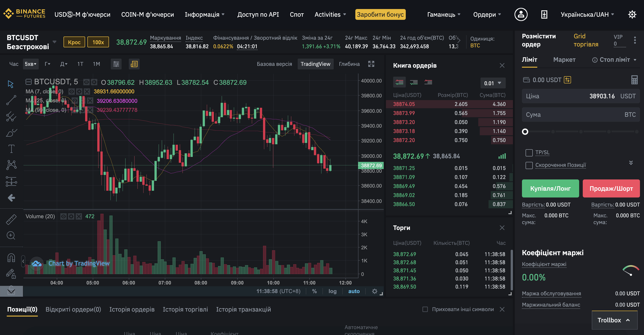Image resolution: width=644 pixels, height=335 pixels.
Task: Show asks-only order book view
Action: pos(428,82)
